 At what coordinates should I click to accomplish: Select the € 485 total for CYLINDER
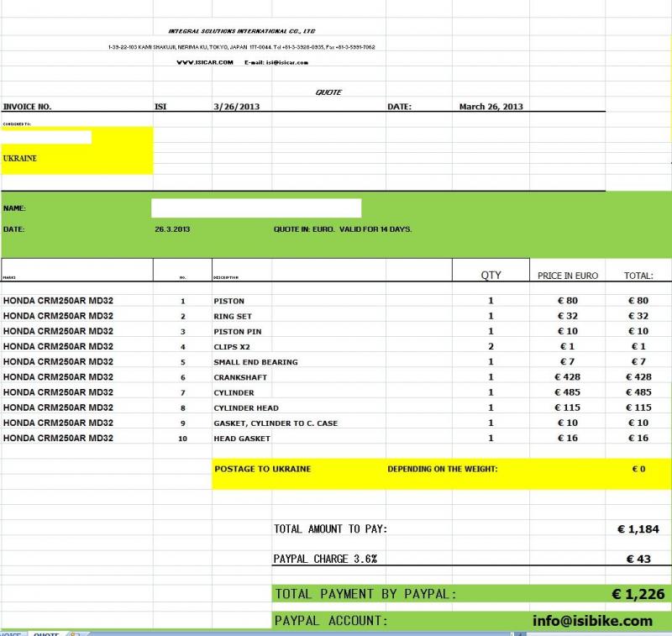[x=638, y=392]
